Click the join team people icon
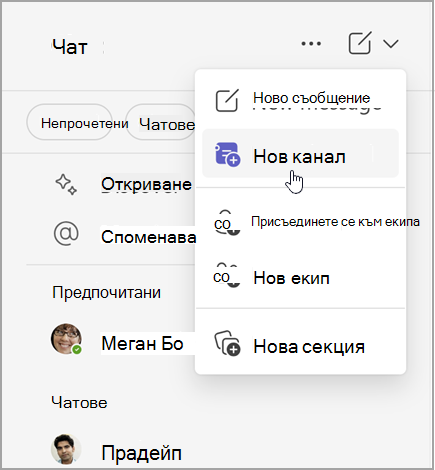The height and width of the screenshot is (470, 435). tap(227, 223)
